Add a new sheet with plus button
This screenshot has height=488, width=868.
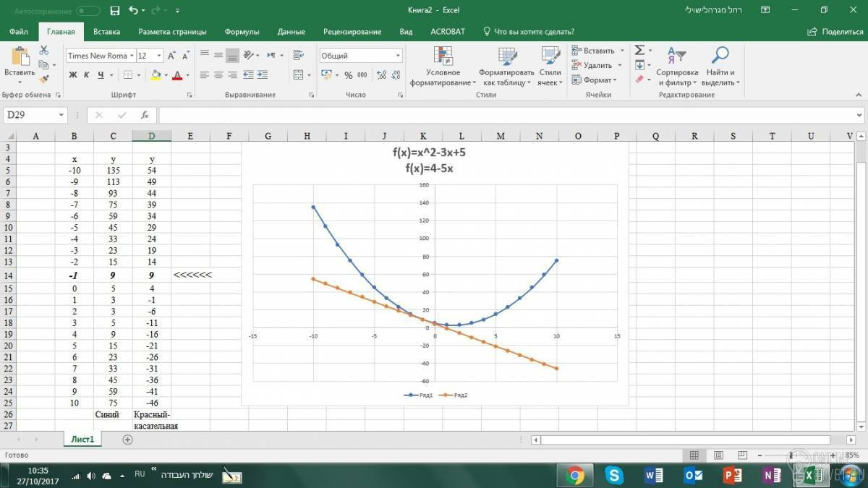(x=127, y=440)
